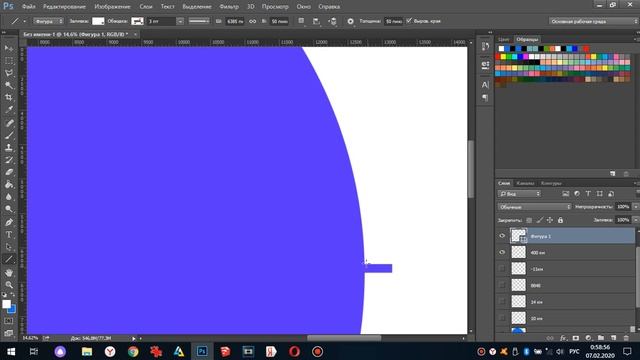This screenshot has height=360, width=640.
Task: Select the Path Selection tool
Action: [x=9, y=247]
